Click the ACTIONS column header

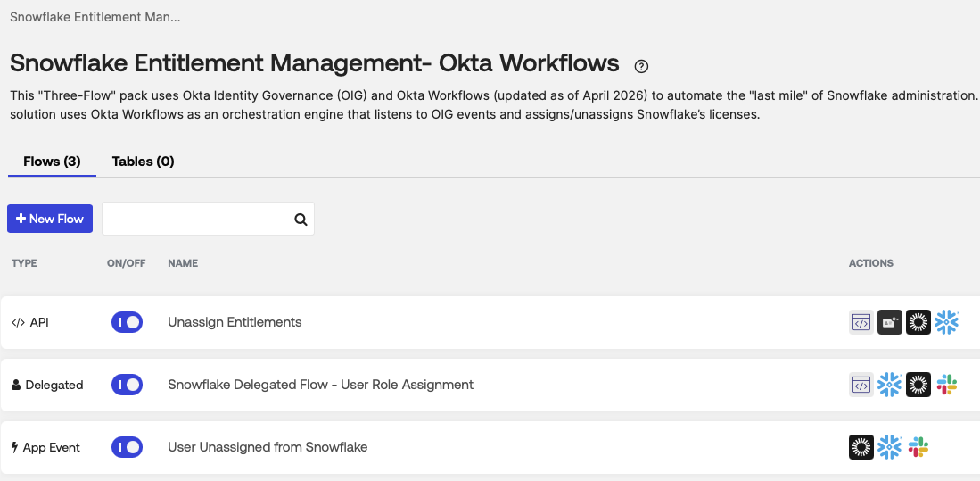coord(870,263)
